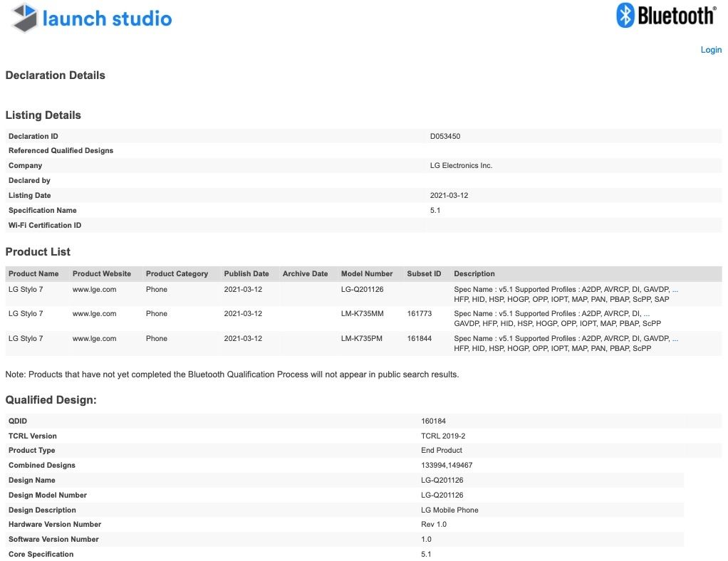Image resolution: width=728 pixels, height=561 pixels.
Task: Select Design Name value LG-Q201126
Action: pyautogui.click(x=442, y=480)
